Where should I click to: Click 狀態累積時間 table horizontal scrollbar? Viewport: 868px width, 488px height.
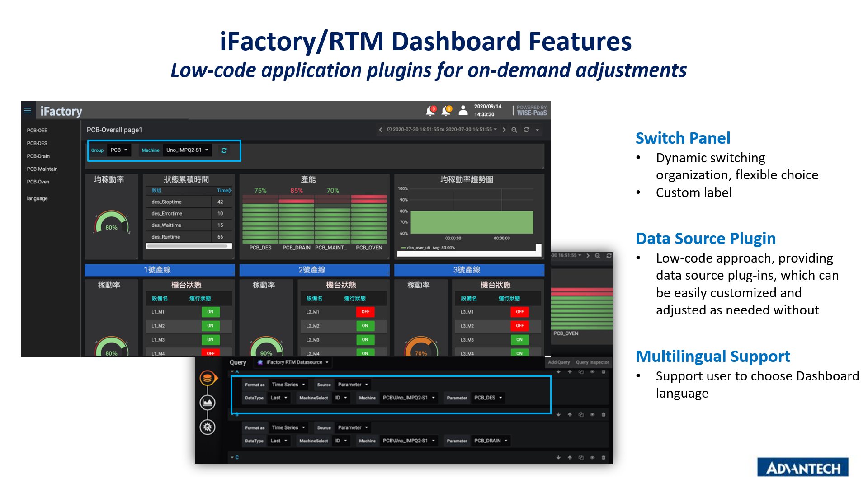(189, 246)
